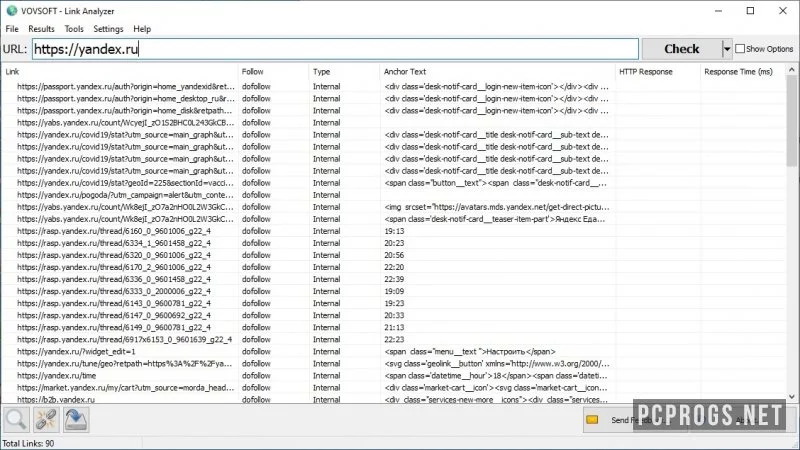The width and height of the screenshot is (800, 450).
Task: Click anchor text 20:56
Action: tap(394, 255)
